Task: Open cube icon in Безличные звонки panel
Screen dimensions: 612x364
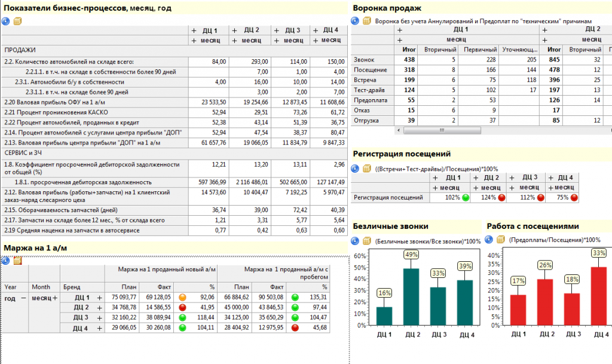Action: tap(367, 240)
